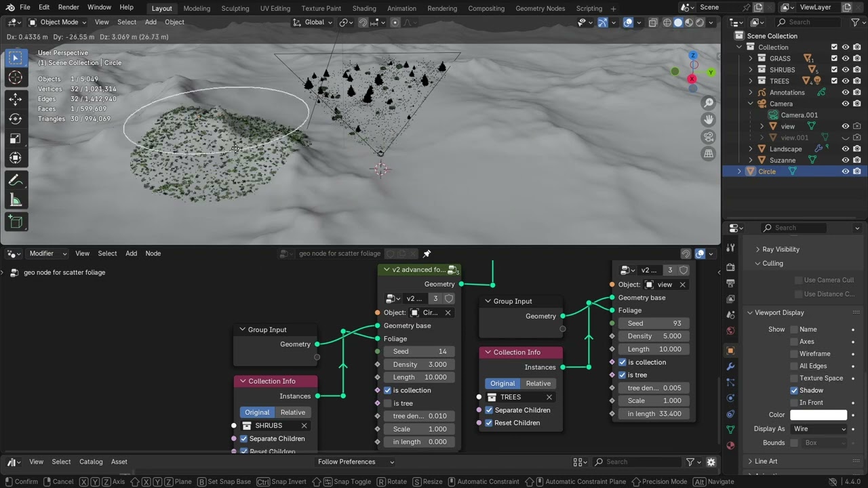Click the pan hand viewport gizmo
Image resolution: width=868 pixels, height=488 pixels.
tap(709, 119)
